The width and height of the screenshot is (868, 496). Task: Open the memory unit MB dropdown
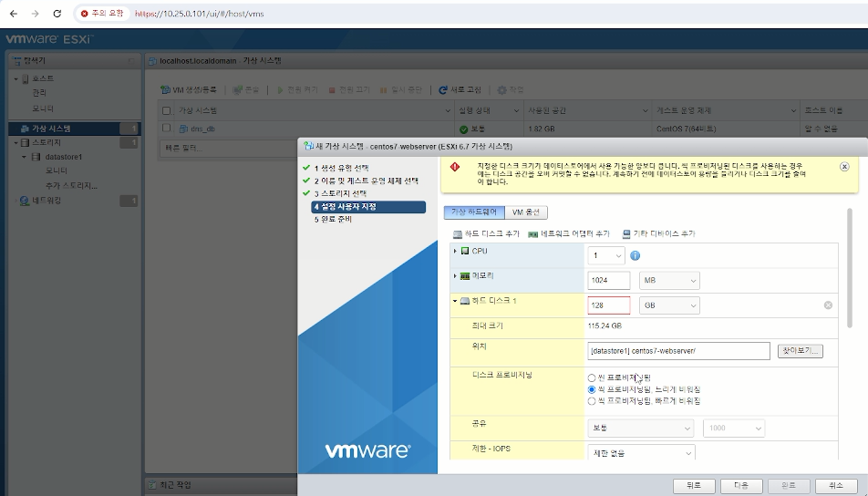point(669,281)
